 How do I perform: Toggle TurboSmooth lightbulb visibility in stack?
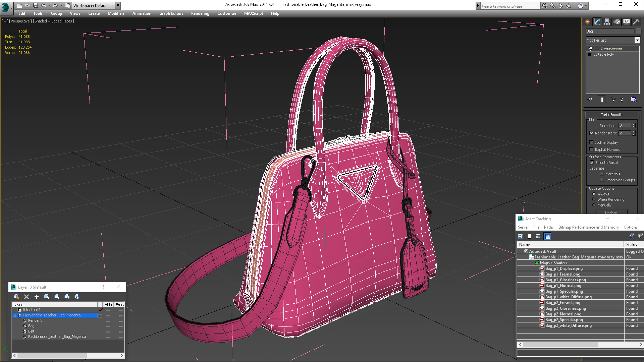591,49
